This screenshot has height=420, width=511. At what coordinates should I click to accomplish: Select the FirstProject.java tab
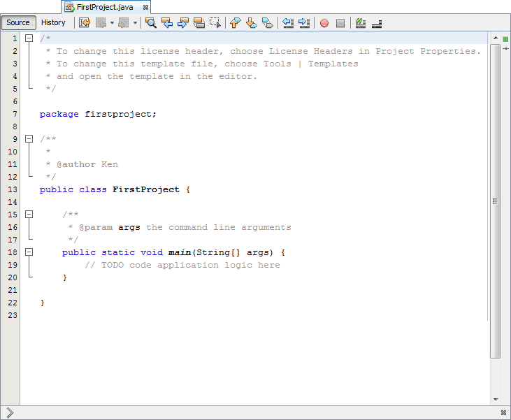pyautogui.click(x=105, y=7)
